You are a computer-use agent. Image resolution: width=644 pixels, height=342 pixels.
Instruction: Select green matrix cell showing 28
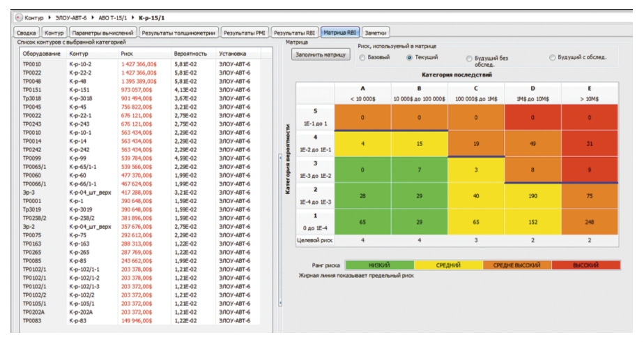[362, 196]
